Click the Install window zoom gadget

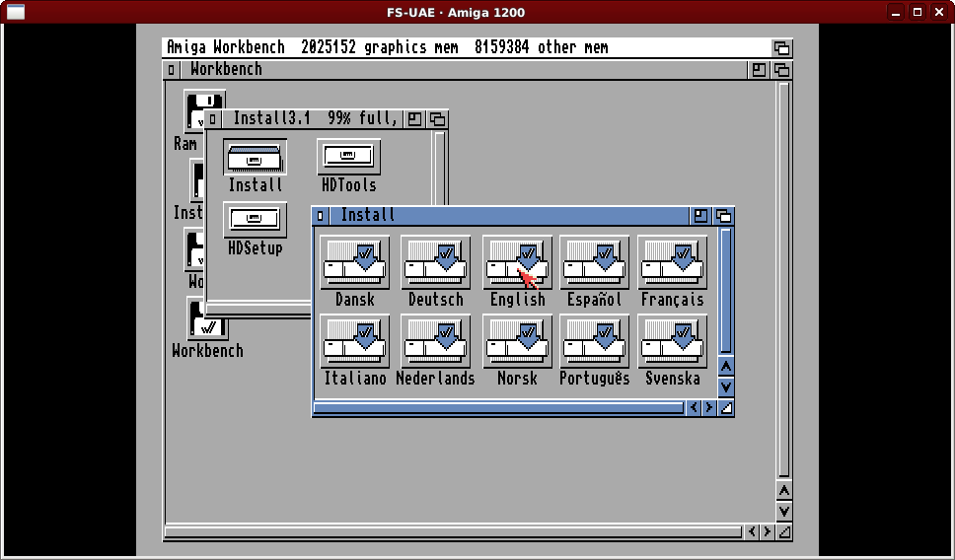pyautogui.click(x=700, y=216)
